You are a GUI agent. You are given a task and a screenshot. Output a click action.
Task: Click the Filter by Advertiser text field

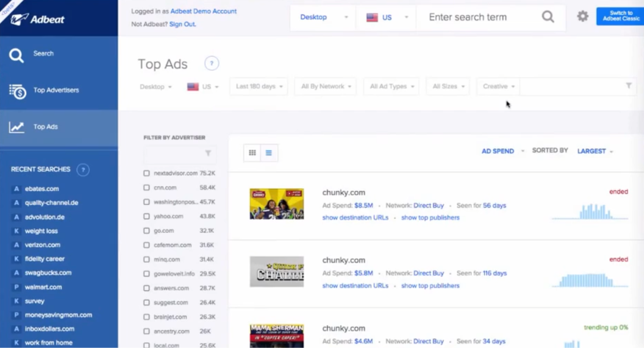click(180, 154)
